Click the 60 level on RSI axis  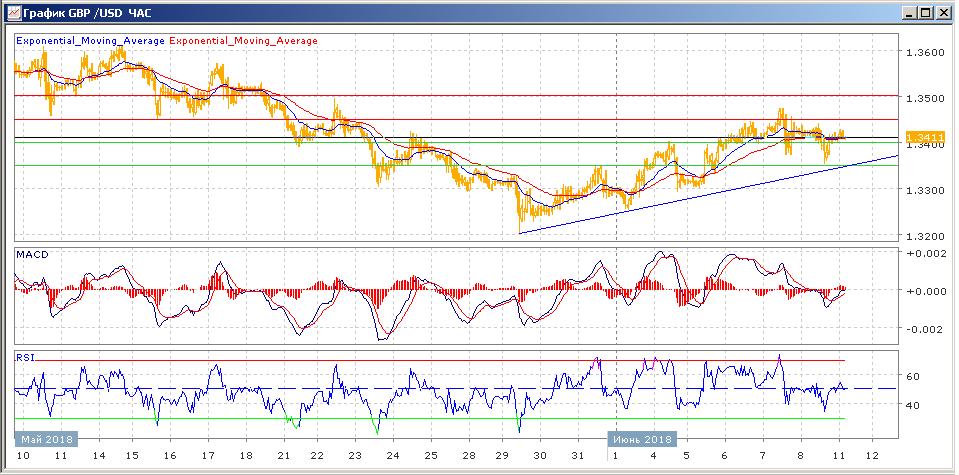coord(912,377)
